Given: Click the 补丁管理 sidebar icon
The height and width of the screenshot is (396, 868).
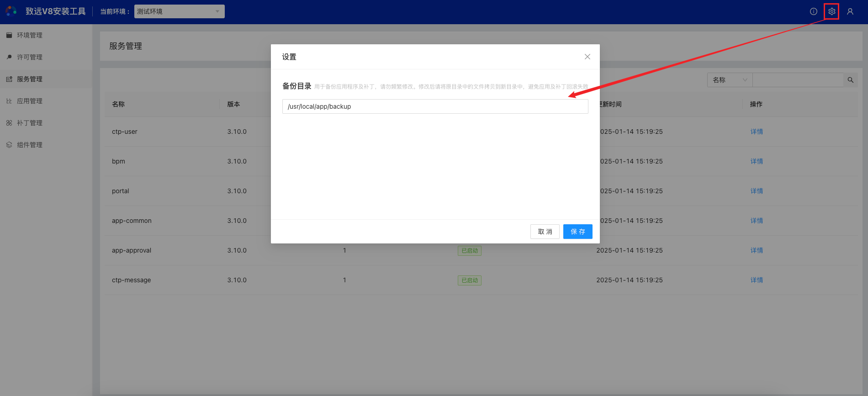Looking at the screenshot, I should (x=9, y=123).
